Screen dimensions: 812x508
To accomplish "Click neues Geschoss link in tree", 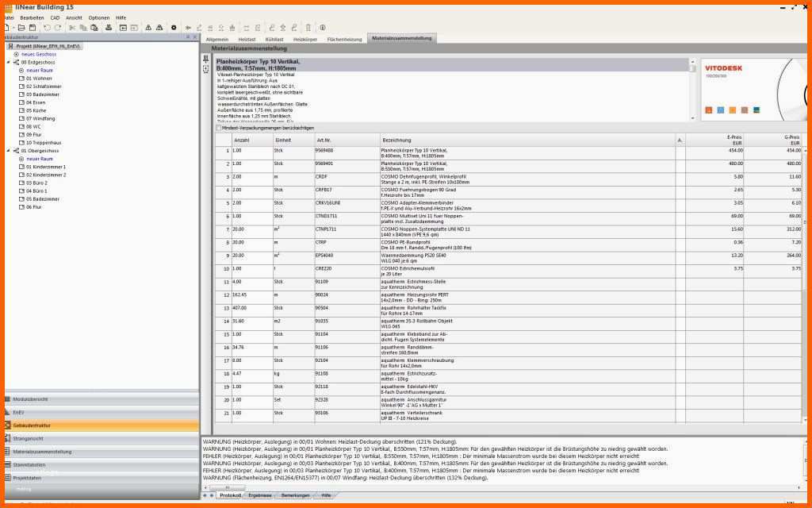I will pos(39,55).
